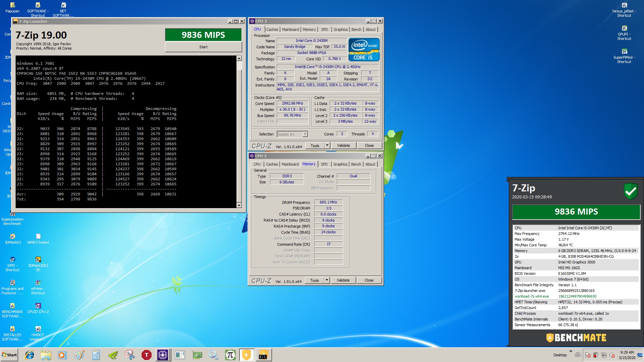
Task: Switch to CPU-Z via its taskbar icon
Action: (x=163, y=355)
